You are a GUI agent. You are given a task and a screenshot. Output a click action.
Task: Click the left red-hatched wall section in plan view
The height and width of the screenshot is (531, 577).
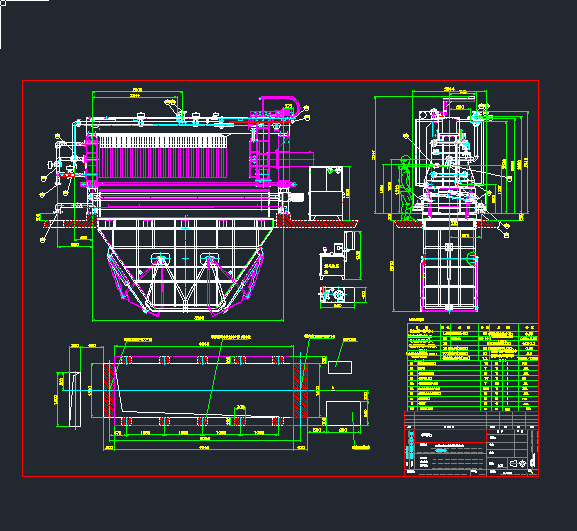click(109, 390)
